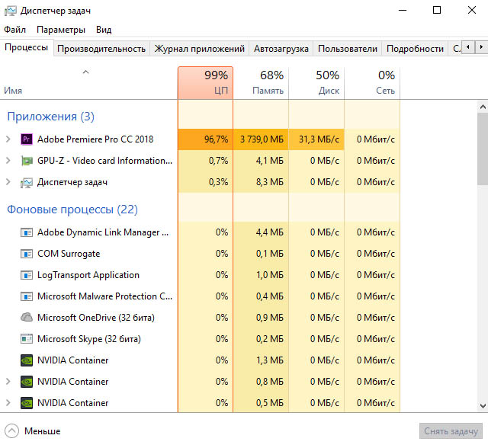This screenshot has width=488, height=448.
Task: Expand the Adobe Premiere Pro CC 2018 row
Action: tap(8, 139)
